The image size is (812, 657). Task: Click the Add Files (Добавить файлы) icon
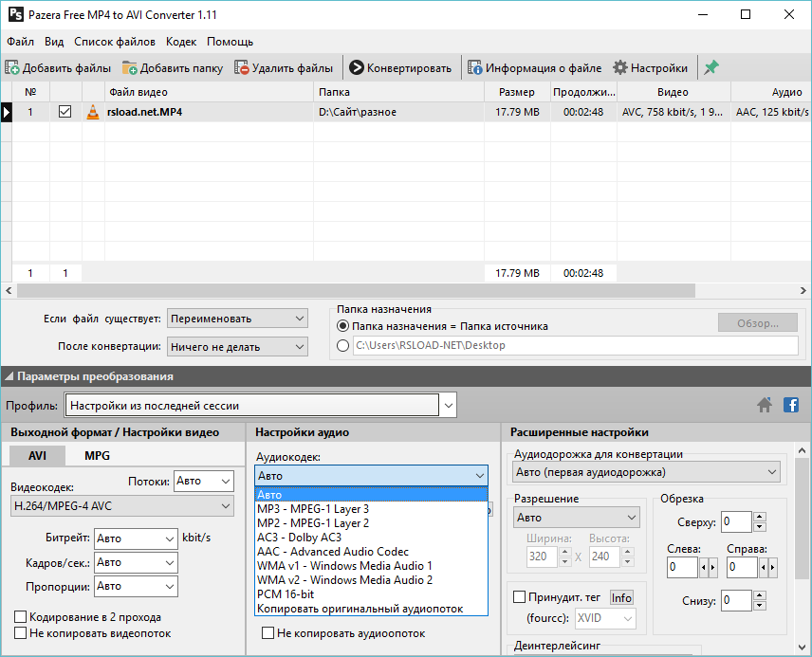coord(12,68)
